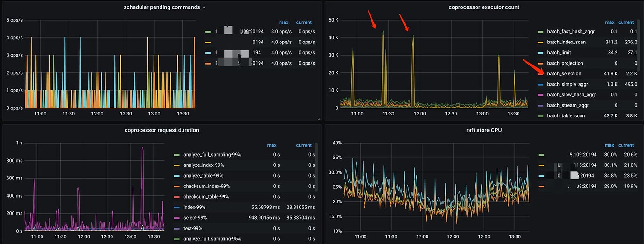
Task: Sort coprocessor executor count legend by max
Action: pyautogui.click(x=609, y=22)
